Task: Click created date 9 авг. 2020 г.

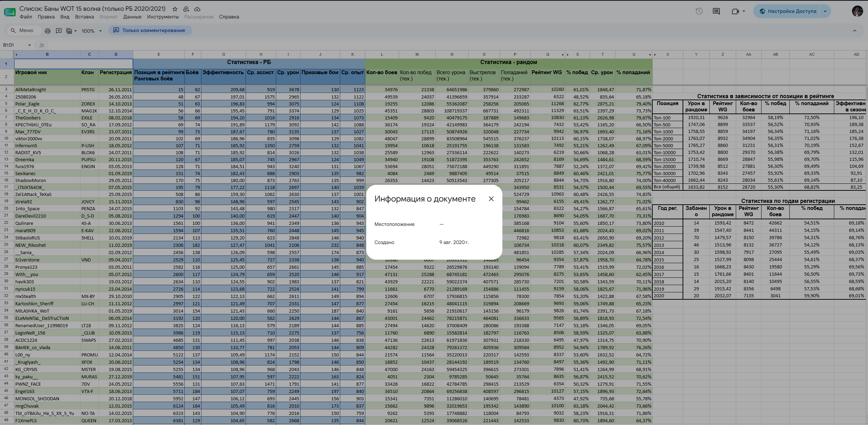Action: click(x=454, y=242)
